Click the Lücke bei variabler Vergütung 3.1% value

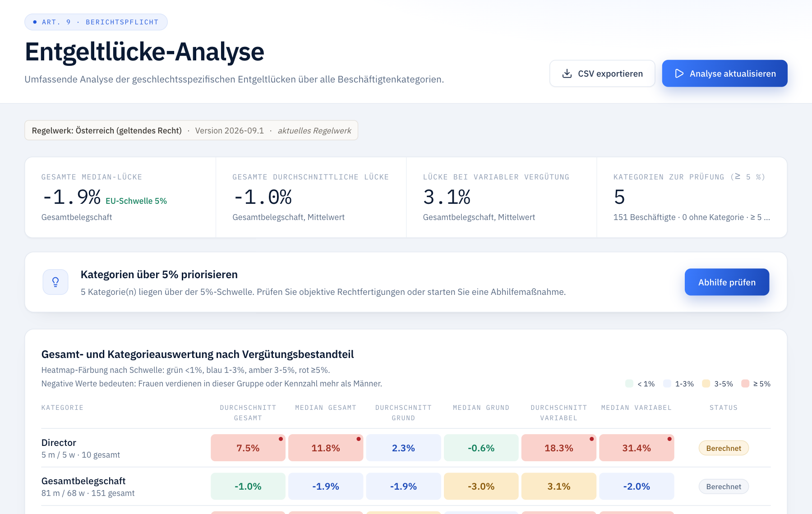(x=447, y=197)
